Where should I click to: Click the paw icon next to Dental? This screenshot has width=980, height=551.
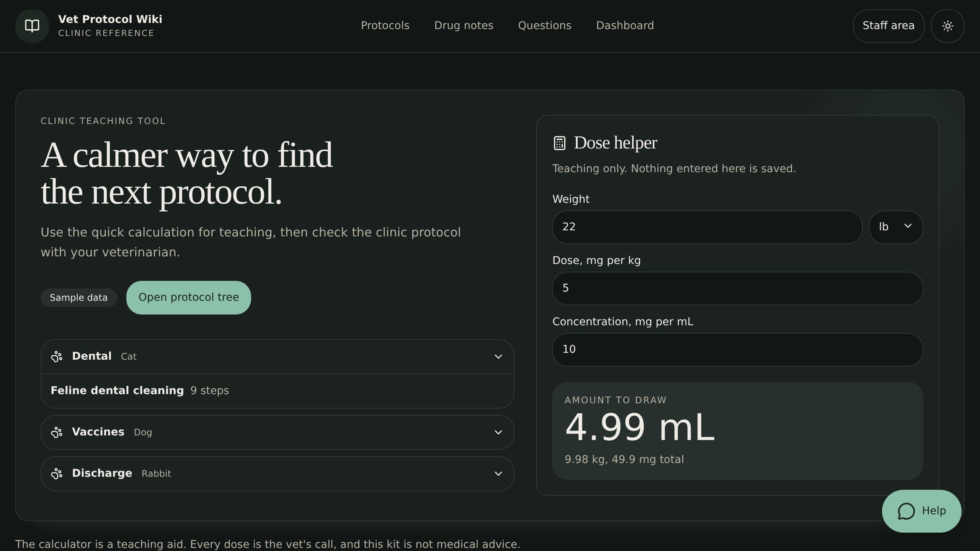coord(57,356)
